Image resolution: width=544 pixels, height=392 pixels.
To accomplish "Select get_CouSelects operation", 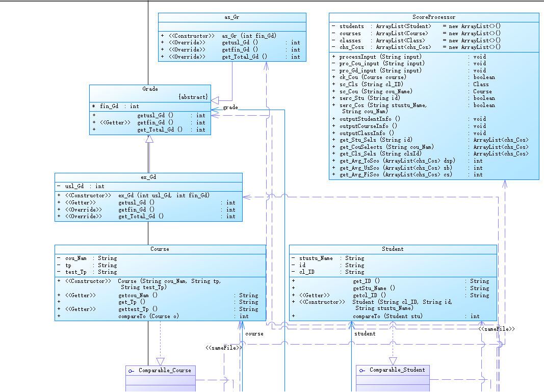I will 430,147.
